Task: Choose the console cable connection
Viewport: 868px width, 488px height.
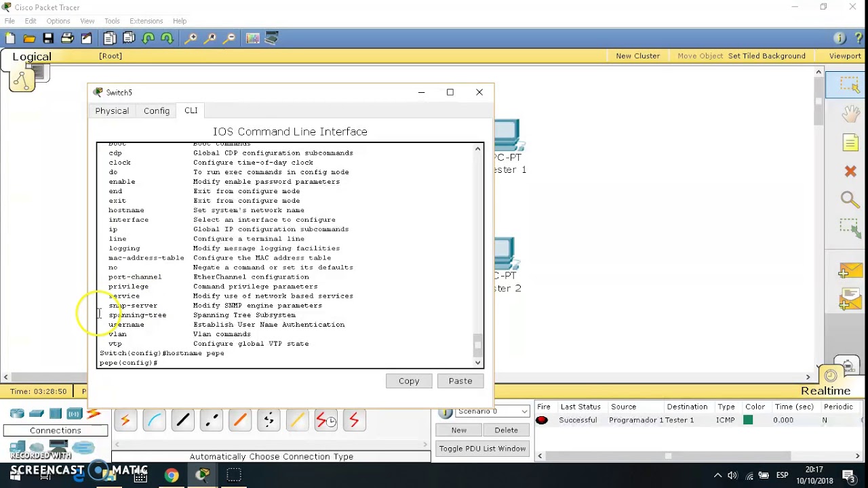Action: pyautogui.click(x=154, y=421)
